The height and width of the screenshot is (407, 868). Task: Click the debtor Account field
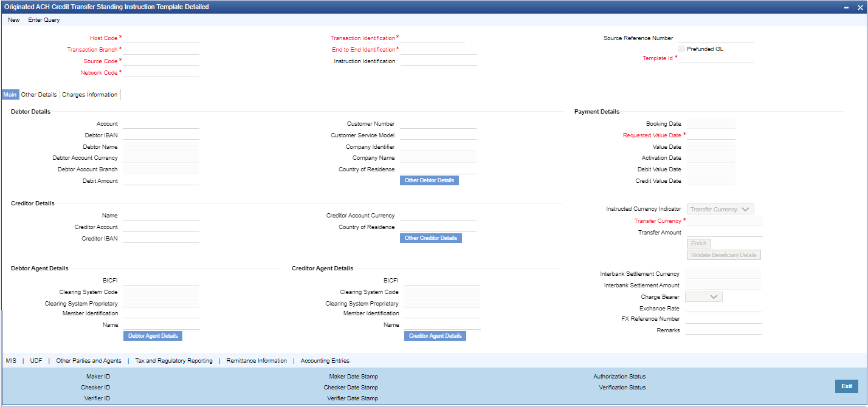[x=161, y=124]
